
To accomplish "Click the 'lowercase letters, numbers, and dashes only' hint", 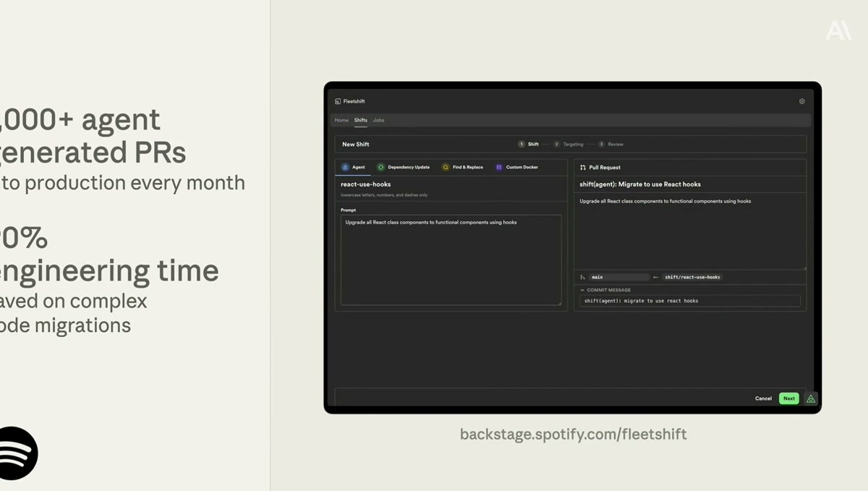I will tap(384, 195).
